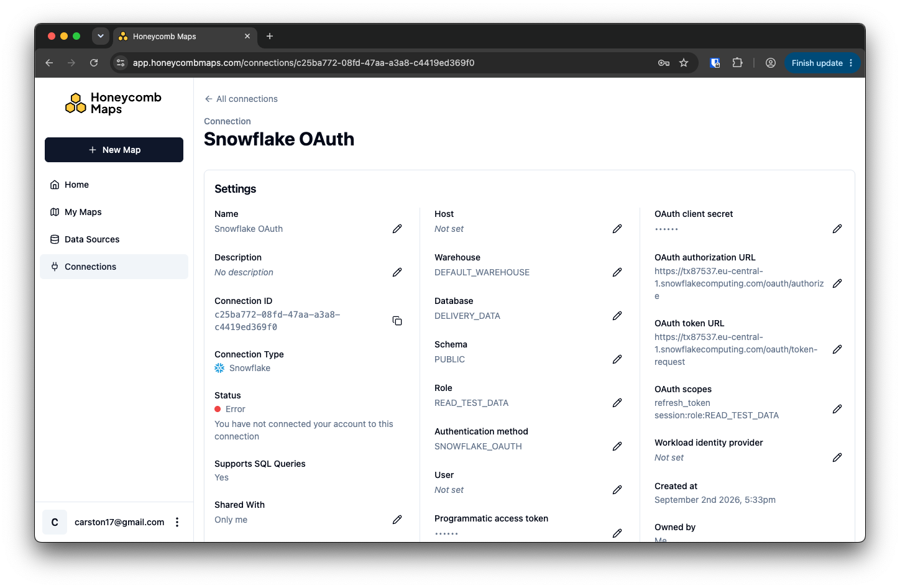Click the Honeycomb Maps logo
Image resolution: width=900 pixels, height=588 pixels.
tap(114, 103)
